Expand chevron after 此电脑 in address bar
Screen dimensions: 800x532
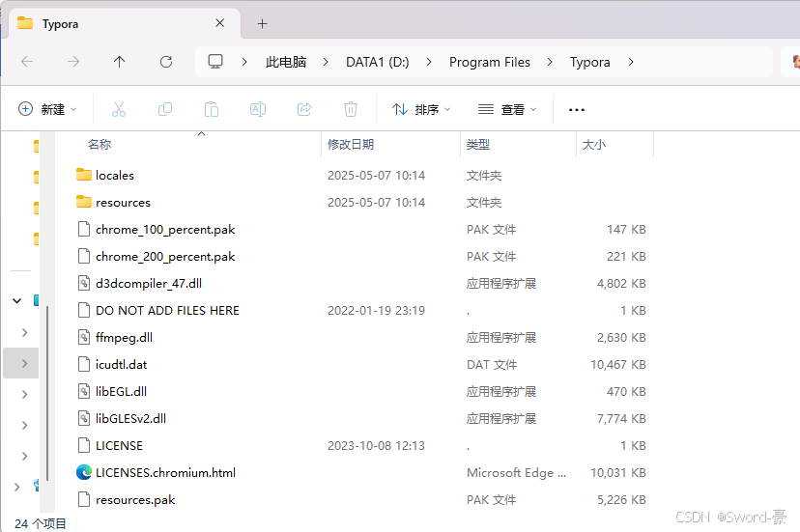pyautogui.click(x=326, y=62)
